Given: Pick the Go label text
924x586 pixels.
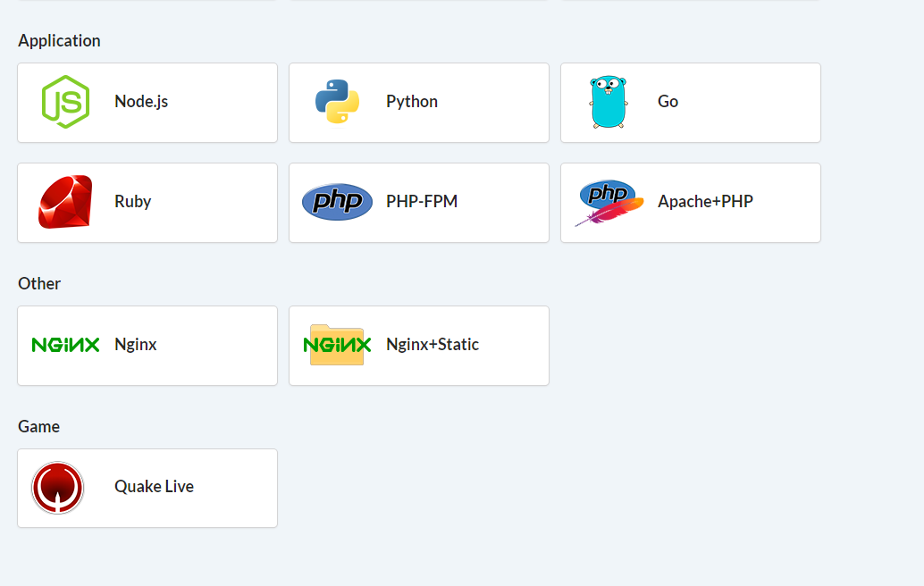Looking at the screenshot, I should 668,102.
